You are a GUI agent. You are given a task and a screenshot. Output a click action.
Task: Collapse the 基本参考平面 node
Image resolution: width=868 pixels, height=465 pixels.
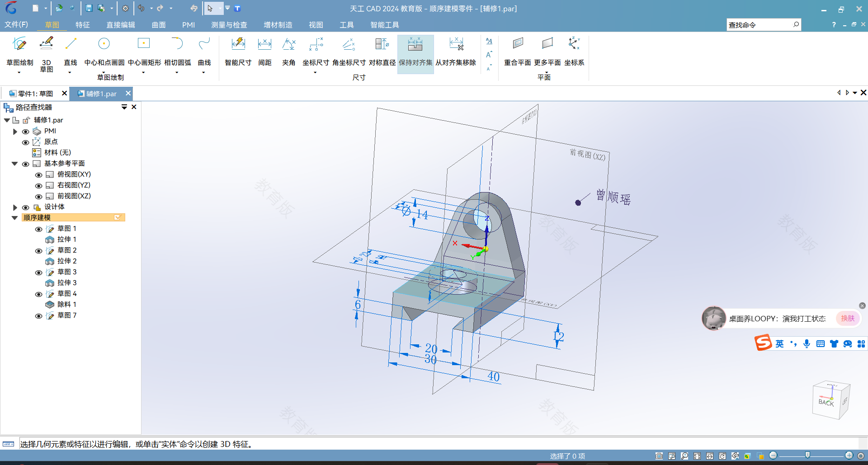pos(14,164)
